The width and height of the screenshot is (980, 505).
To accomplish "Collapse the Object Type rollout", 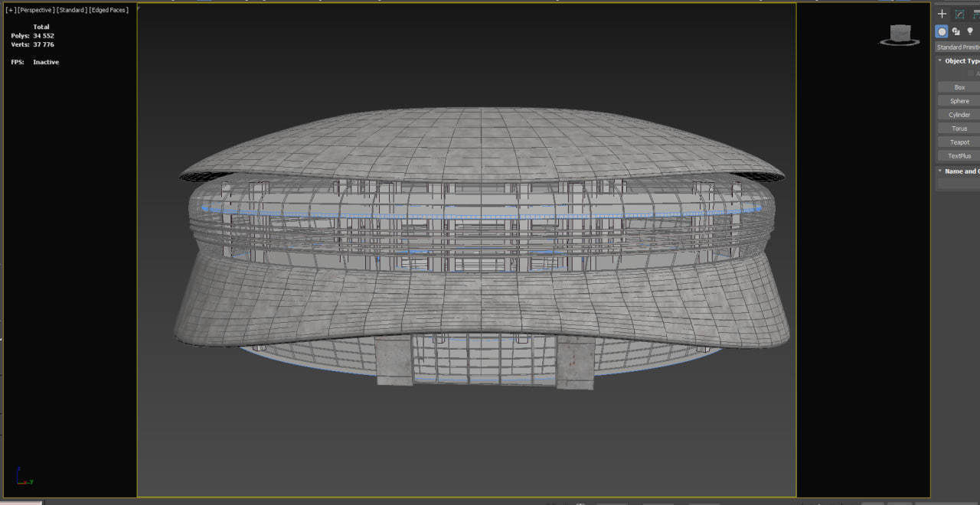I will coord(958,60).
